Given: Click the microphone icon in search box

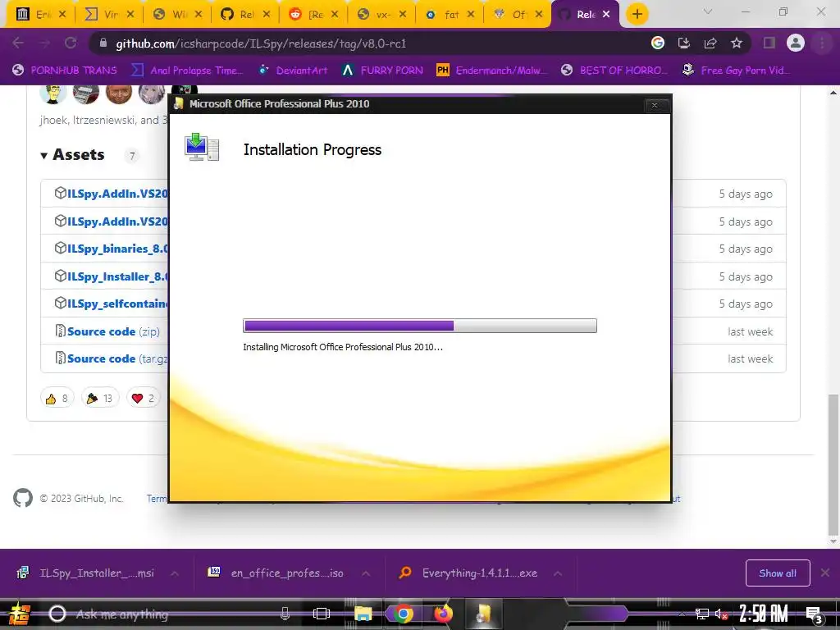Looking at the screenshot, I should [x=285, y=614].
